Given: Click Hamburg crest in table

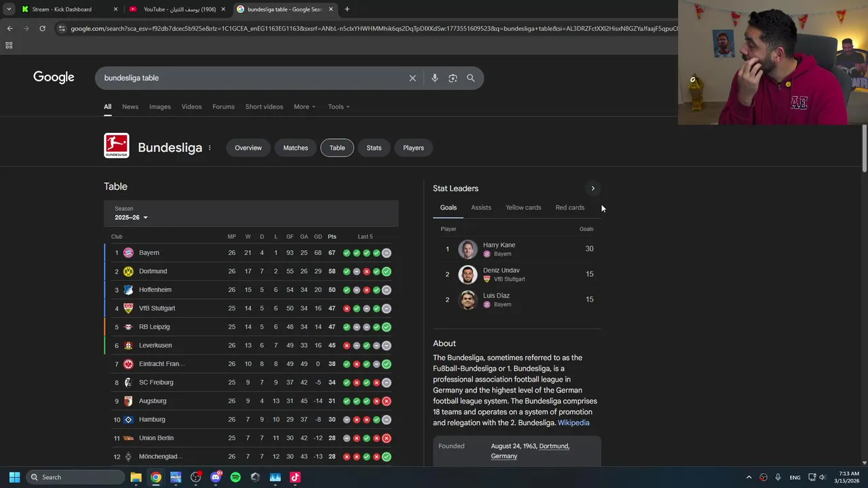Looking at the screenshot, I should coord(128,420).
